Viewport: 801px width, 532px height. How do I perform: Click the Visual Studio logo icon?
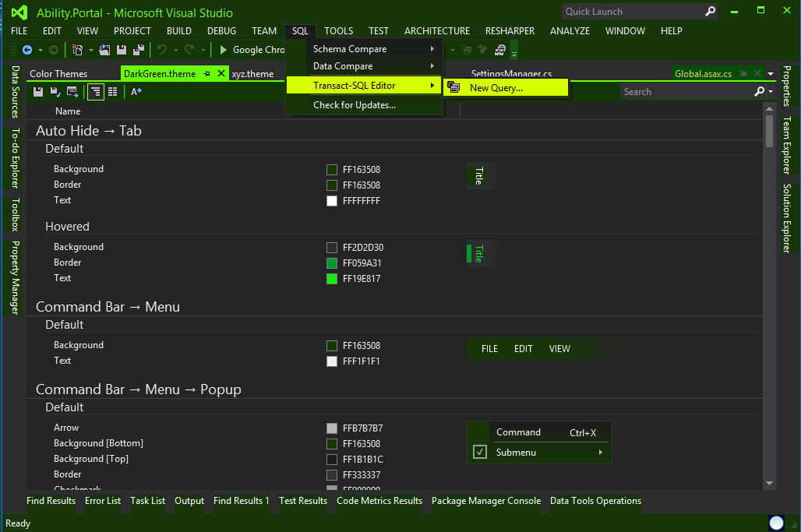[x=19, y=12]
